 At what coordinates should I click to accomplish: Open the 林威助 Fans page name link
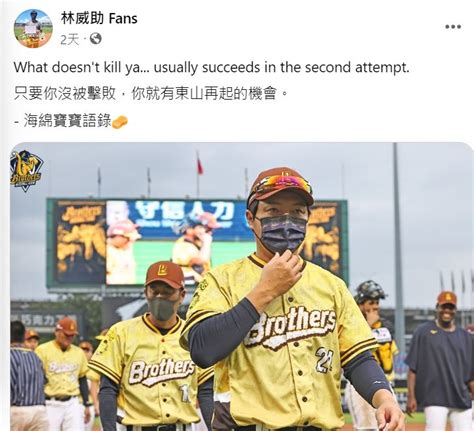pos(99,19)
